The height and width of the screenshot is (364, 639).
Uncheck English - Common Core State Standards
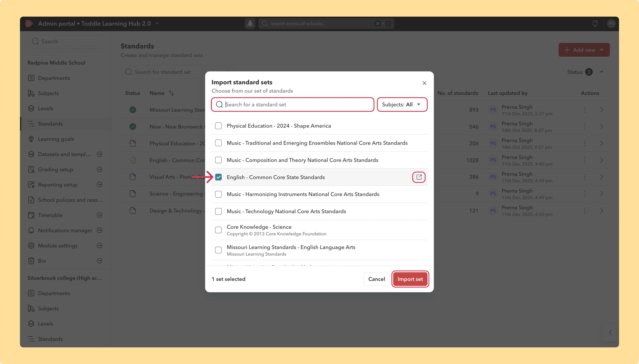[218, 177]
